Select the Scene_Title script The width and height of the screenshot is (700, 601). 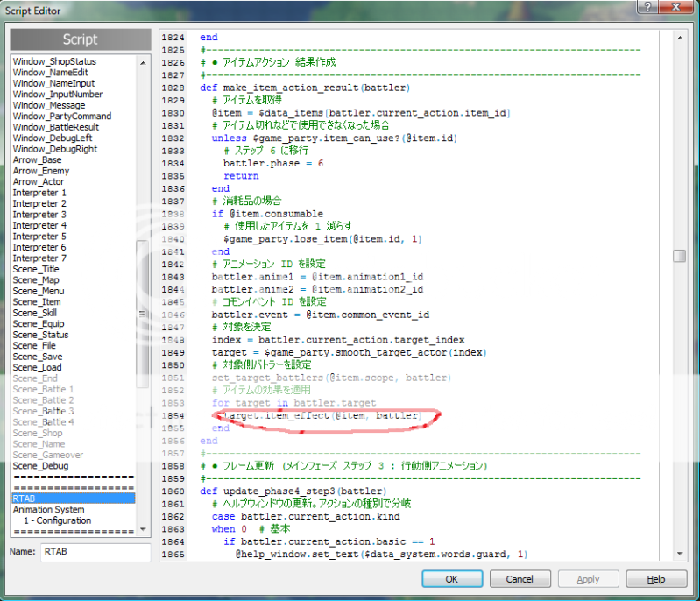click(37, 269)
